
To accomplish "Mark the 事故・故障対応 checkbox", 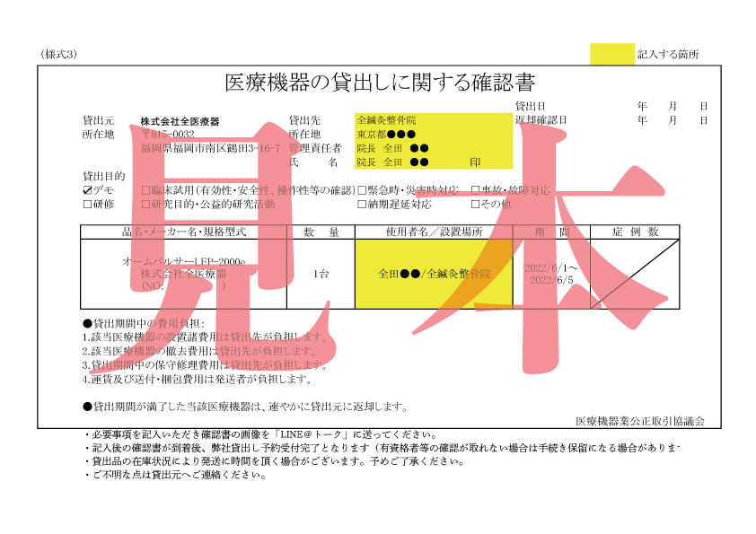I will 476,190.
